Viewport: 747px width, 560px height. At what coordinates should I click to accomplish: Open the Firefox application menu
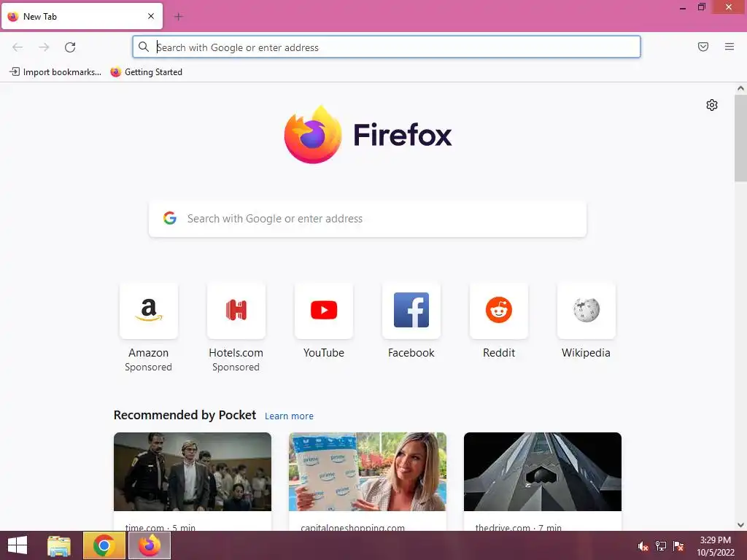pos(729,47)
